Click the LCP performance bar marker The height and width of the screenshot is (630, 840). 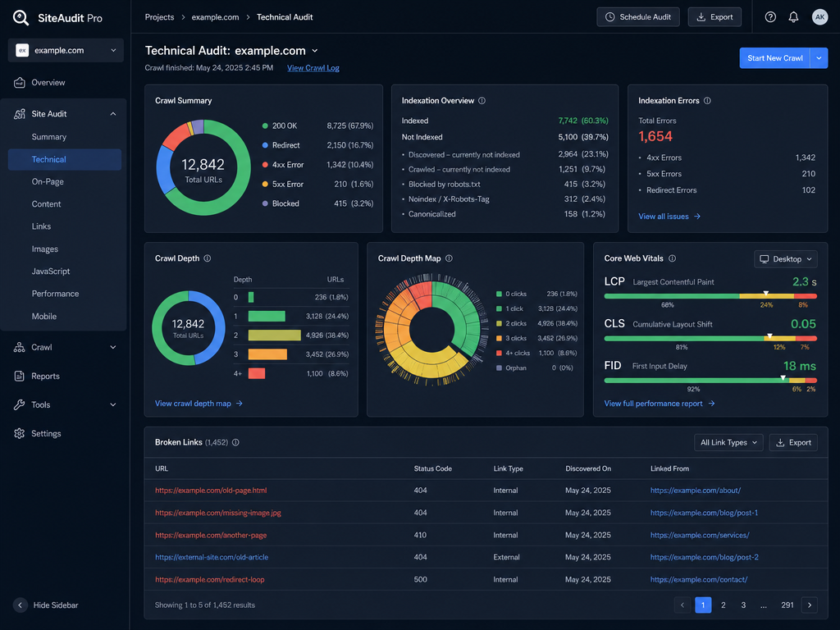[766, 294]
